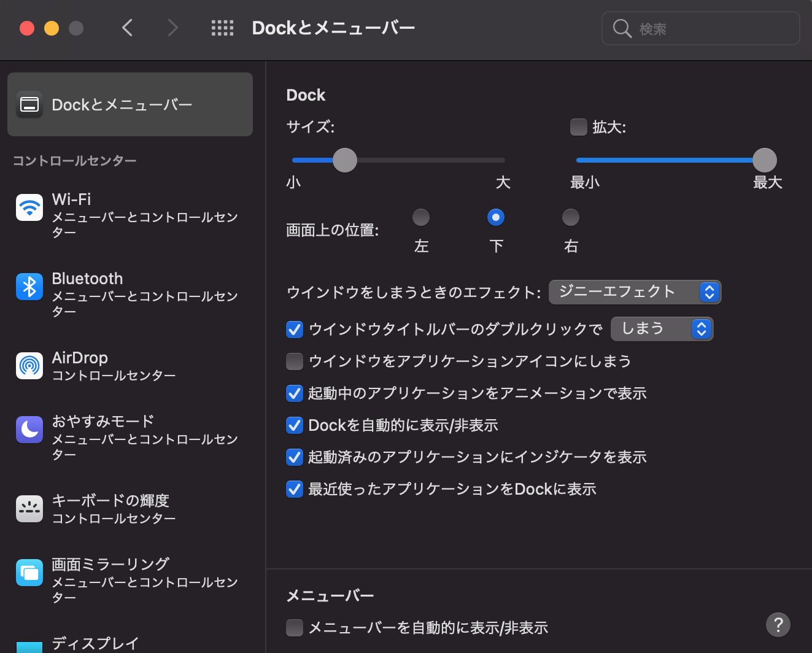This screenshot has height=653, width=812.
Task: Click the メニューバー section heading
Action: pos(330,596)
